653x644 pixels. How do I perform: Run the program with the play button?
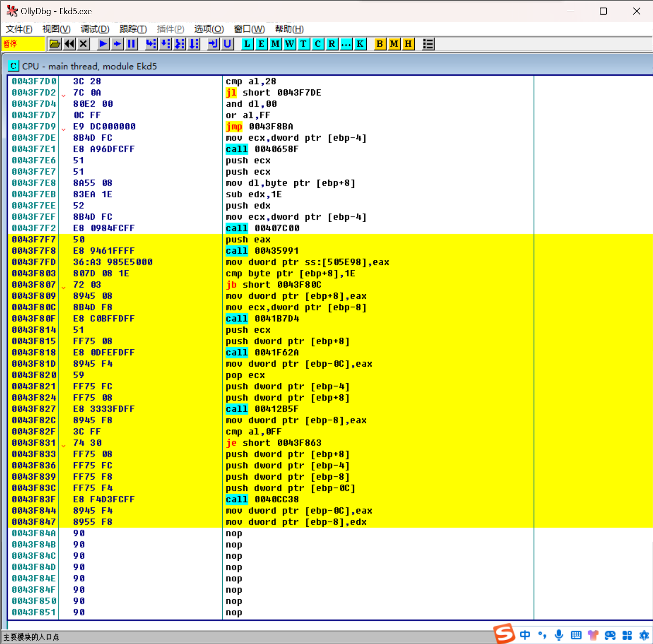[103, 44]
